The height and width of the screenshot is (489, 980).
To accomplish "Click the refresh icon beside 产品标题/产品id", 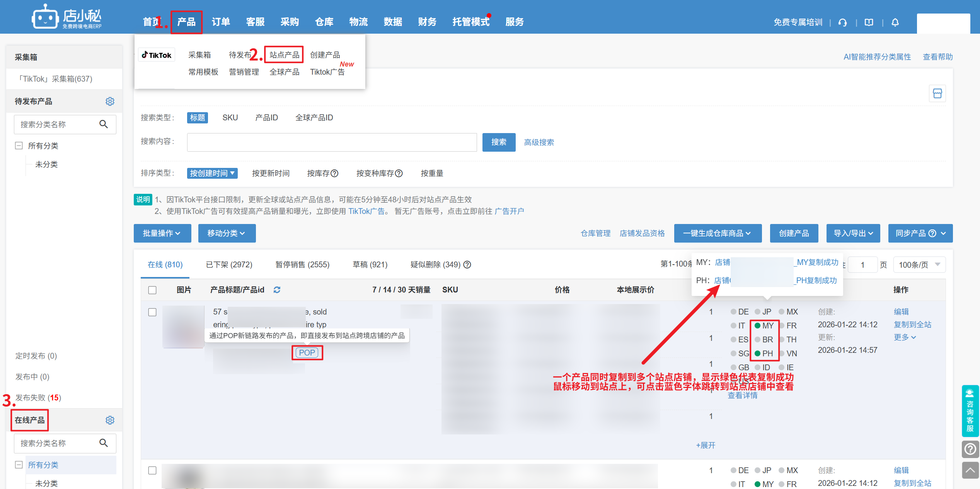I will [x=277, y=290].
